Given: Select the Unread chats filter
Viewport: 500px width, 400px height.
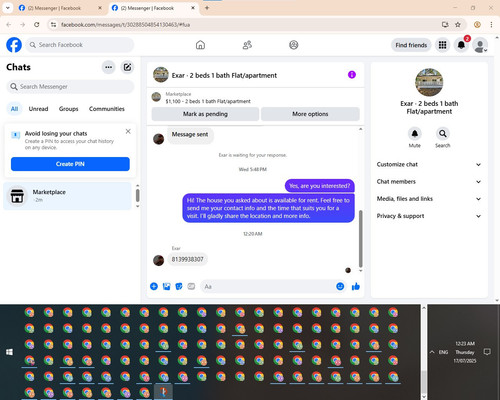Looking at the screenshot, I should pyautogui.click(x=38, y=109).
